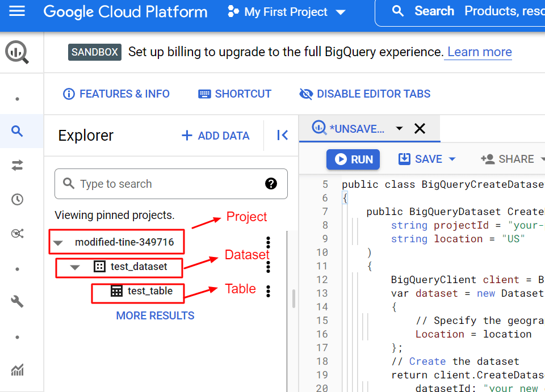Click the "// Create the dataset" comment line

pyautogui.click(x=455, y=361)
